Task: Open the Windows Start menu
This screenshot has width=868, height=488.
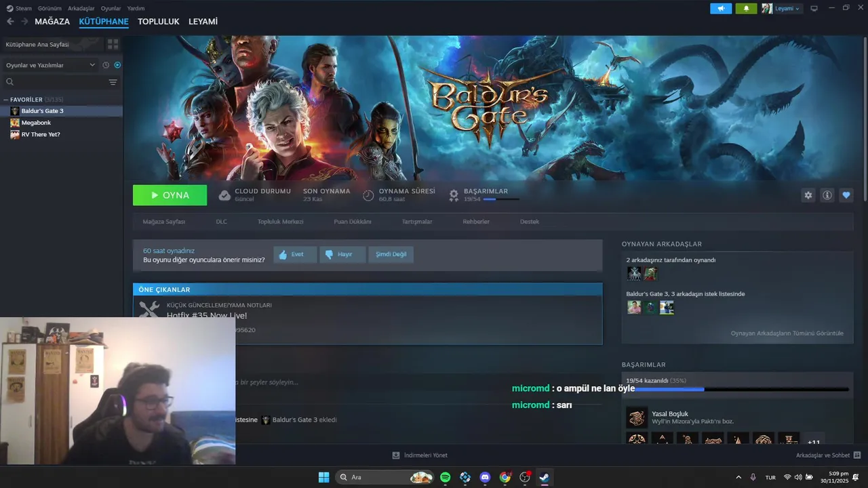Action: tap(323, 477)
